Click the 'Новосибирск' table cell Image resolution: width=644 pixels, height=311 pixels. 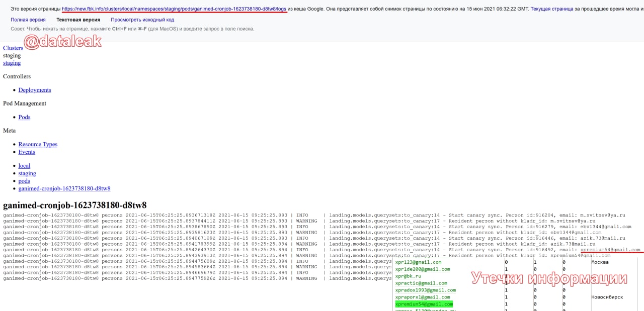click(x=607, y=297)
